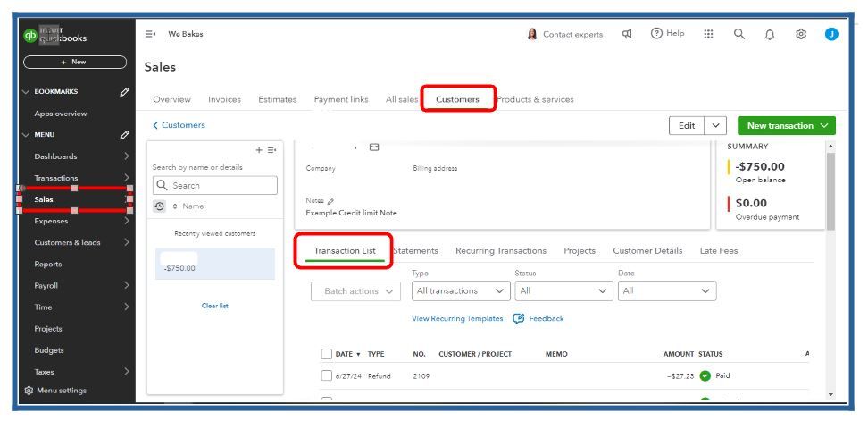Viewport: 868px width, 421px height.
Task: Open Reports in the sidebar
Action: pyautogui.click(x=48, y=265)
